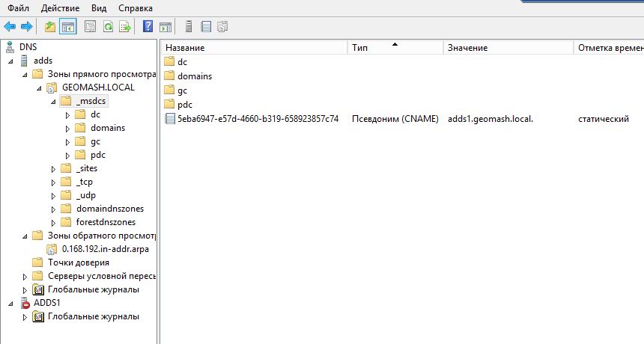Click the gc folder icon in right pane
The height and width of the screenshot is (344, 644).
coord(169,90)
